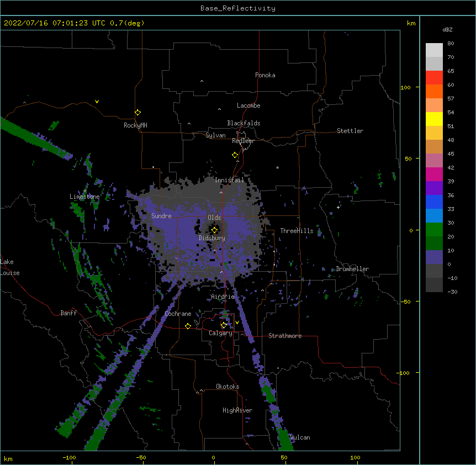476x465 pixels.
Task: Click the Base_Reflectivity title
Action: (x=238, y=8)
